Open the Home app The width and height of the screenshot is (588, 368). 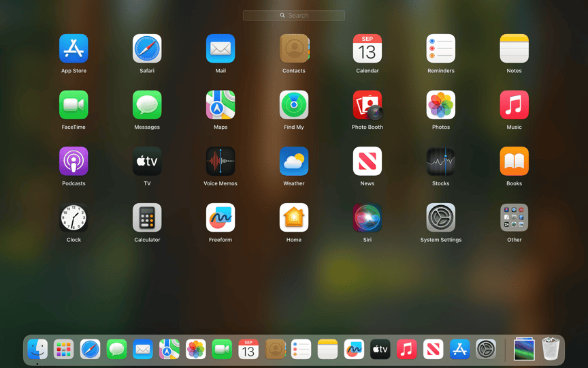[294, 217]
